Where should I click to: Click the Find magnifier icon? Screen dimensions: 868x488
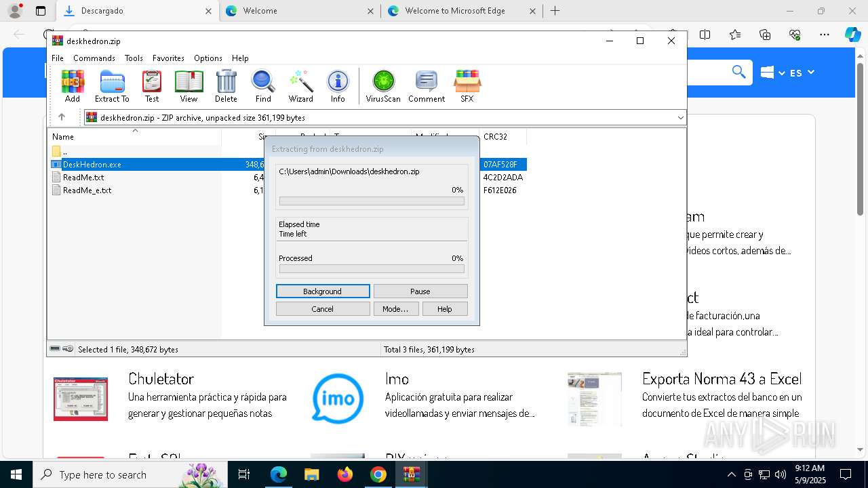[x=263, y=86]
